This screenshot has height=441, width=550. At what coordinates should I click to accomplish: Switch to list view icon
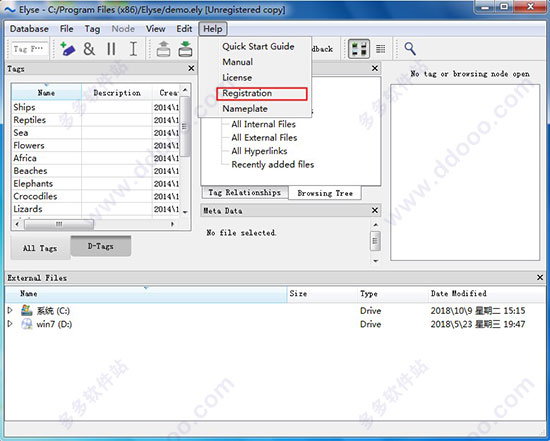pyautogui.click(x=381, y=49)
